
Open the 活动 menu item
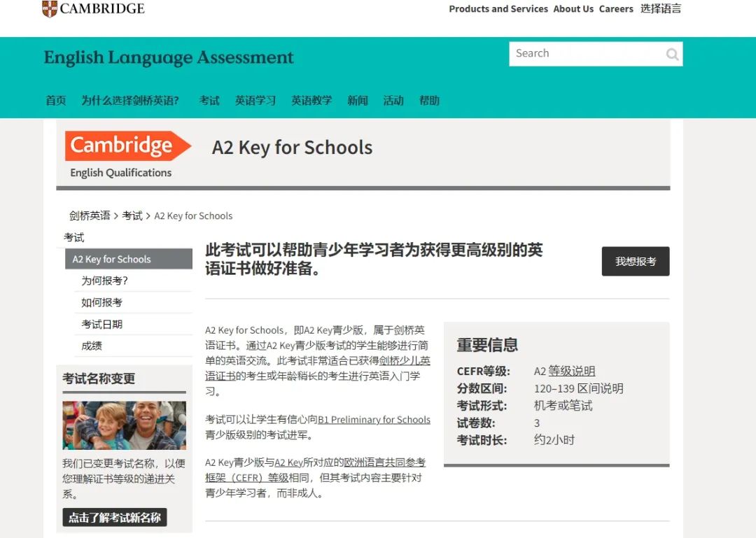393,100
